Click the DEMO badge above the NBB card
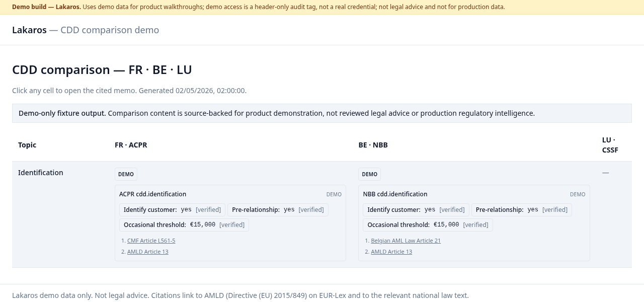Screen dimensions: 644x302 pos(369,174)
